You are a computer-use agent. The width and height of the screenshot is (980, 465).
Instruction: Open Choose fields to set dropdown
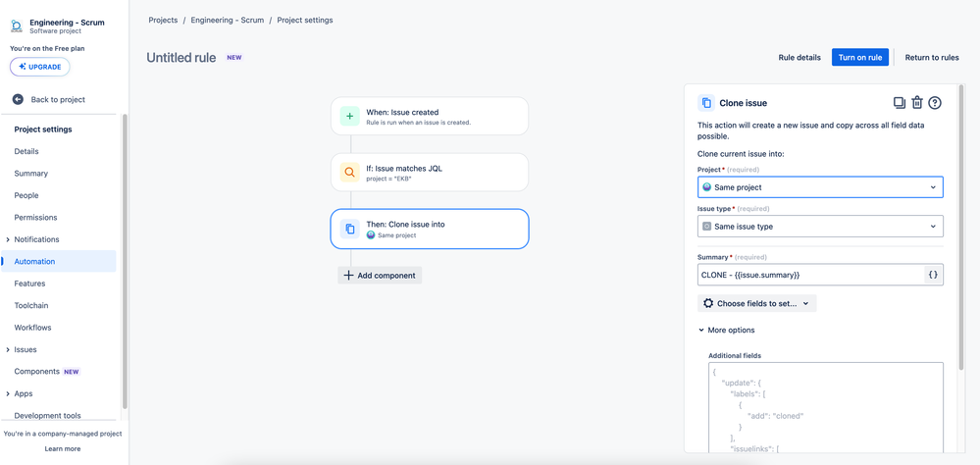point(757,303)
